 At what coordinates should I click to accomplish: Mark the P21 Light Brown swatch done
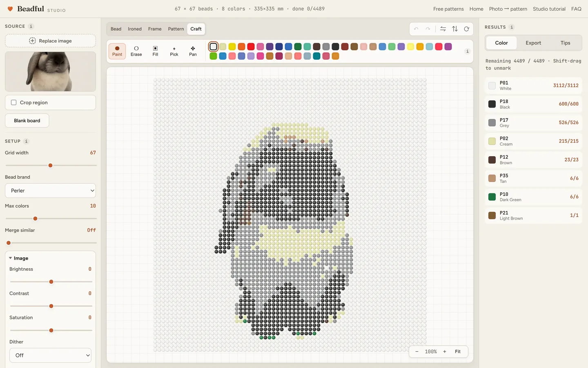pos(492,215)
